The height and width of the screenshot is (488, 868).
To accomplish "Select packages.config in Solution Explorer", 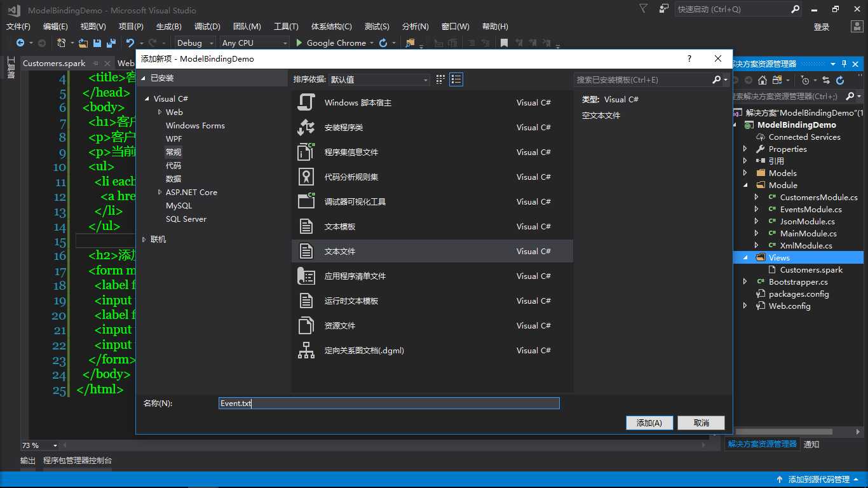I will [x=799, y=294].
